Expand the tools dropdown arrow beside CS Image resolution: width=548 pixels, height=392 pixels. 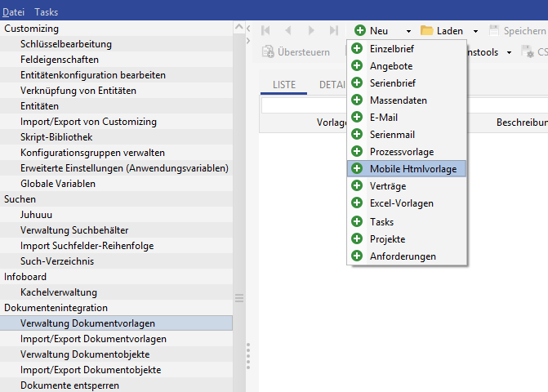pos(509,52)
